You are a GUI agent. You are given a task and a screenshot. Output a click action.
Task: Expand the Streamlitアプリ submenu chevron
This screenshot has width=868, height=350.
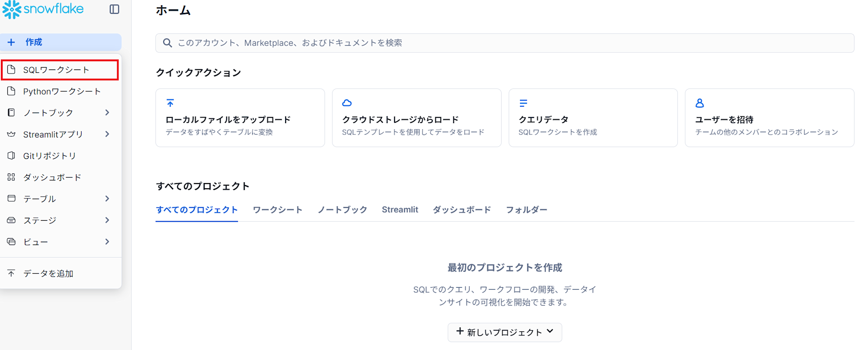tap(107, 134)
